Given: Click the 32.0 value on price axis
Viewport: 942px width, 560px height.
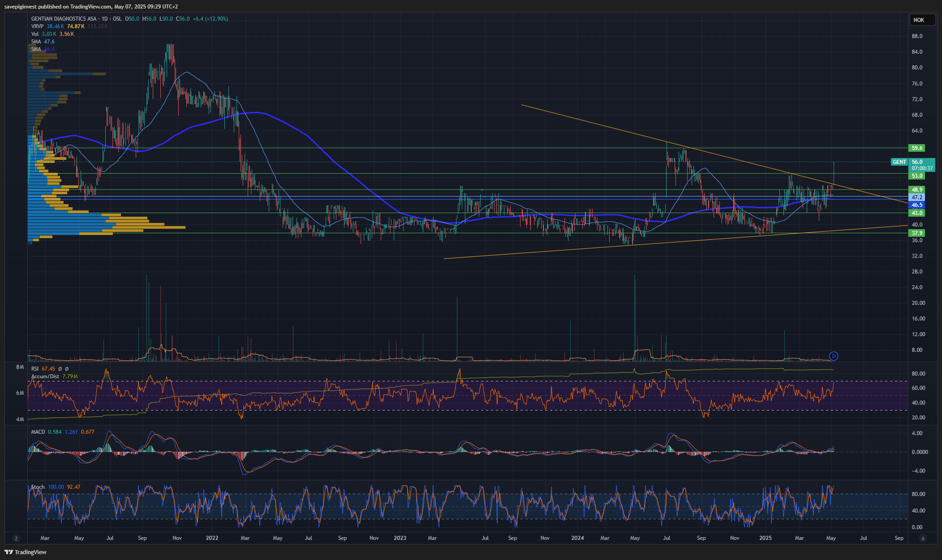Looking at the screenshot, I should [917, 256].
